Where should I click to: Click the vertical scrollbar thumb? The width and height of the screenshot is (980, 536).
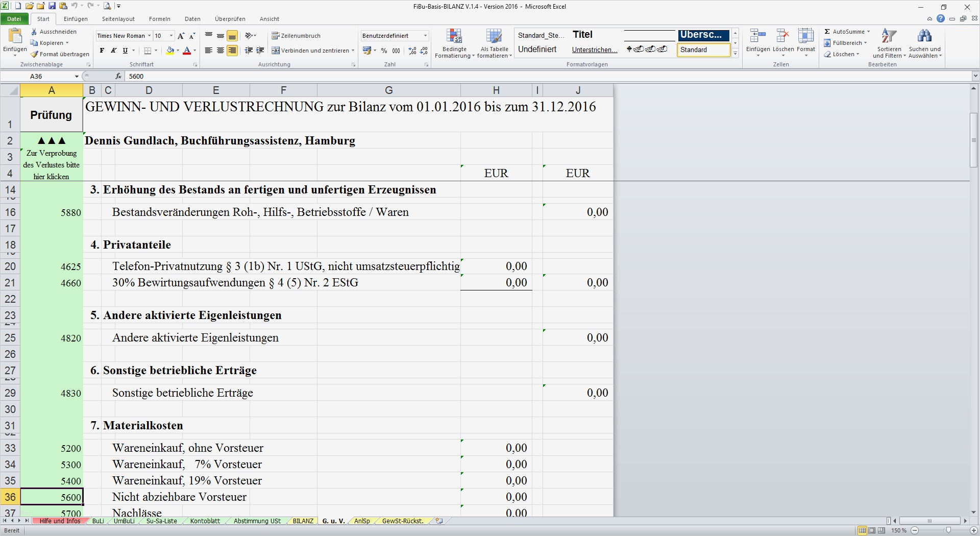point(974,140)
